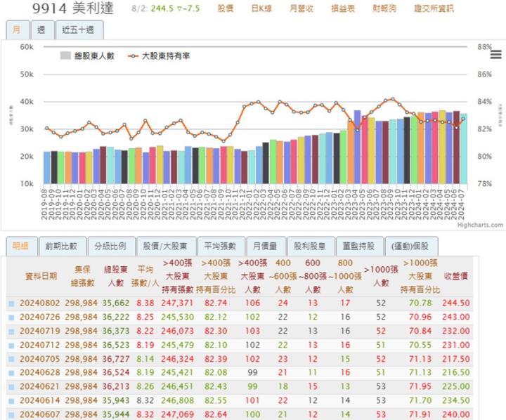Screen dimensions: 506x420
Task: Click the shareholder count 36,727
Action: [x=116, y=359]
